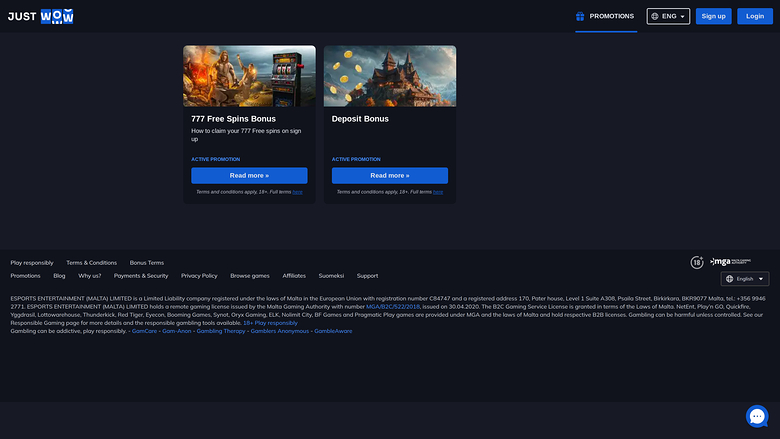Click the Promotions gift icon
Image resolution: width=780 pixels, height=439 pixels.
click(580, 16)
